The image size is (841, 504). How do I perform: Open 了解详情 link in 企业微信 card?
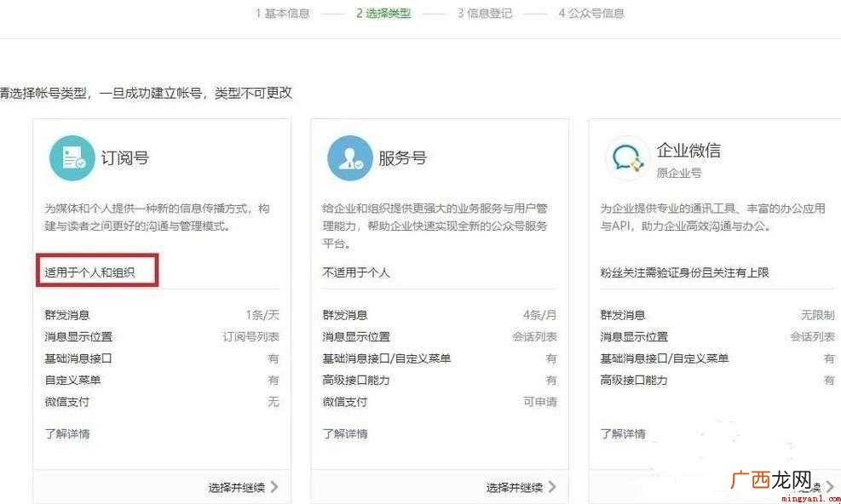623,433
